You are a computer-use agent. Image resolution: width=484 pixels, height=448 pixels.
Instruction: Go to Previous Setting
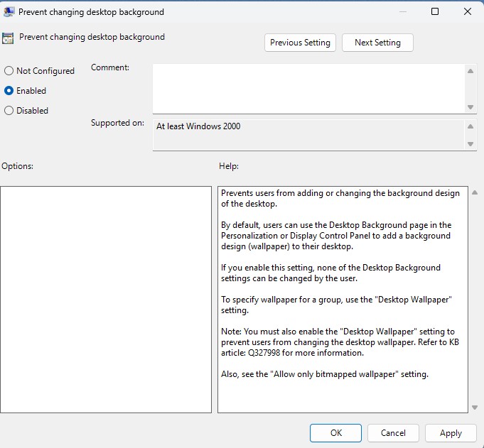[x=300, y=43]
